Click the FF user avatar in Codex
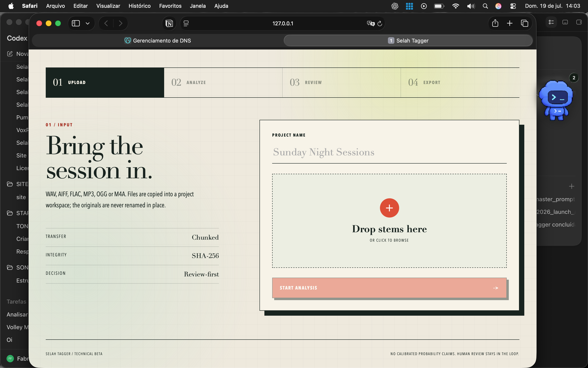This screenshot has width=588, height=368. (x=10, y=358)
